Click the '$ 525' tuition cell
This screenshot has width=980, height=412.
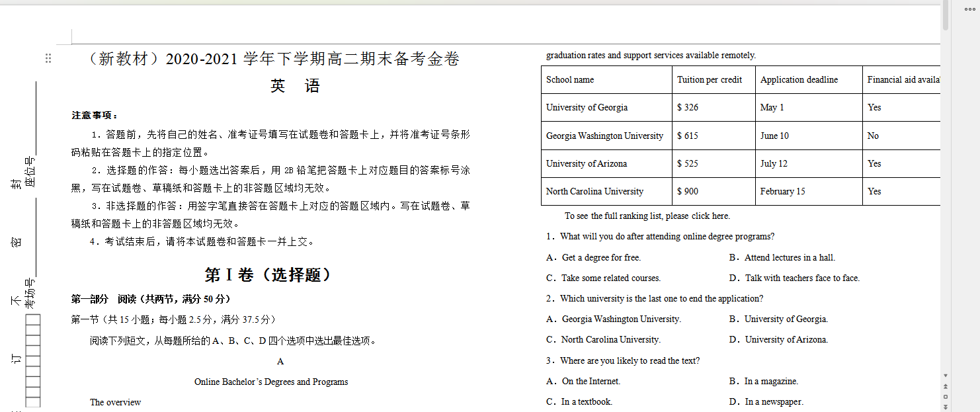pyautogui.click(x=714, y=163)
